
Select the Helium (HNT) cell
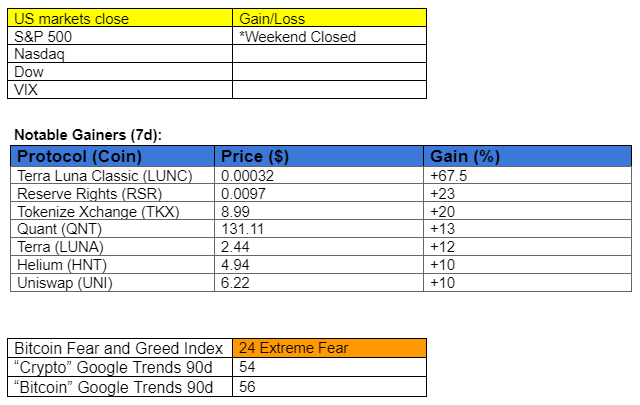tap(113, 265)
